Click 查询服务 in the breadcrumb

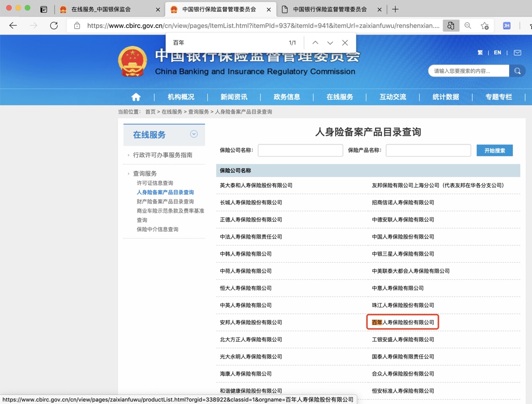198,112
